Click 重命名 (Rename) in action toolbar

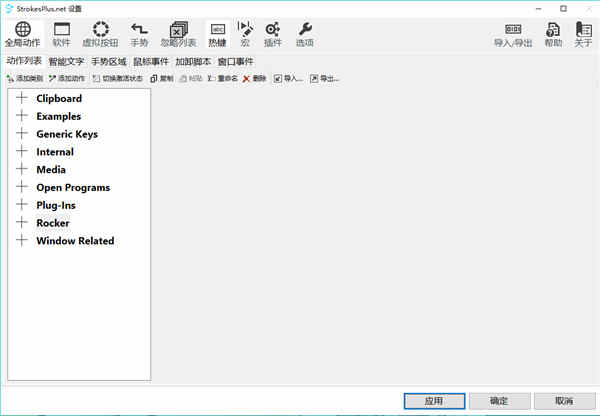coord(223,78)
